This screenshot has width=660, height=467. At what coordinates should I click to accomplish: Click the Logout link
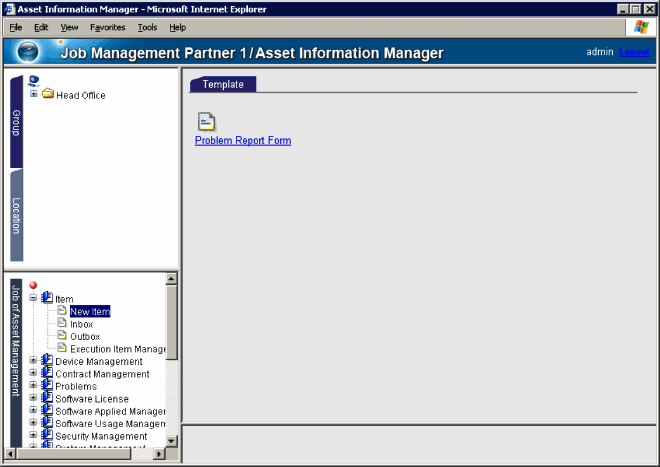634,52
